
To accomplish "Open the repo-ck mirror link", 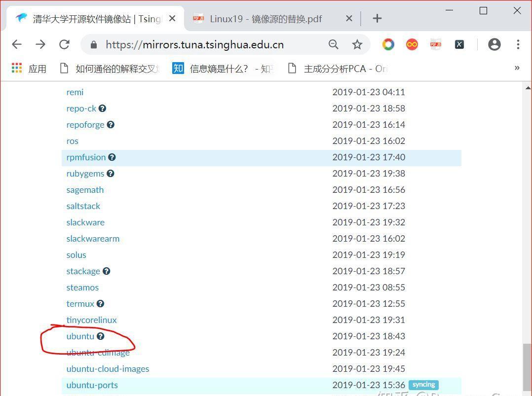I will pos(81,108).
